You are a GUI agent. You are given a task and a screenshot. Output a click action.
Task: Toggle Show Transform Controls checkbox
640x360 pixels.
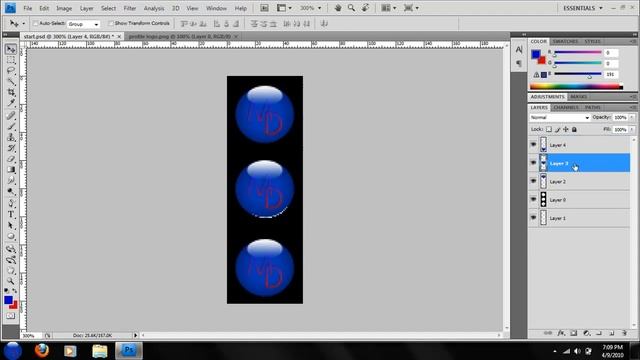pyautogui.click(x=111, y=24)
